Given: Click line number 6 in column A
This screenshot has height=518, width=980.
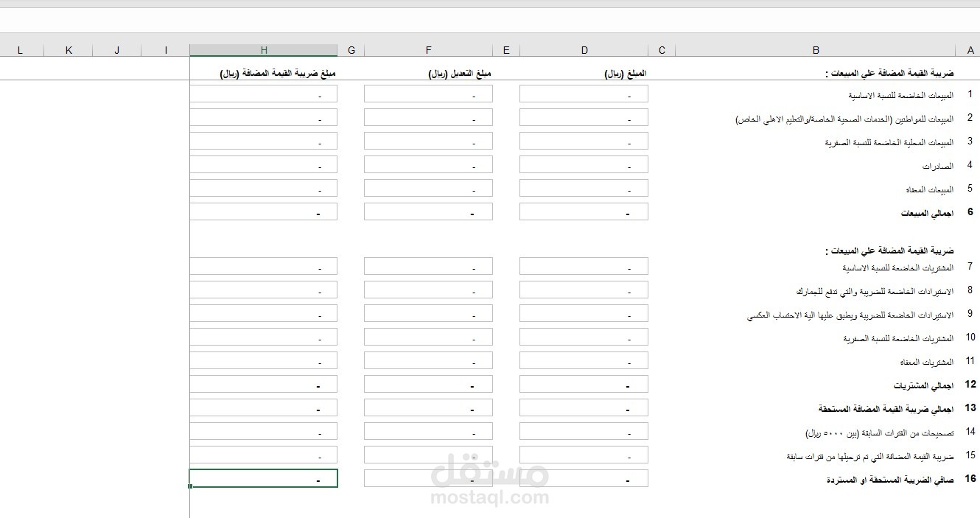Looking at the screenshot, I should point(970,212).
